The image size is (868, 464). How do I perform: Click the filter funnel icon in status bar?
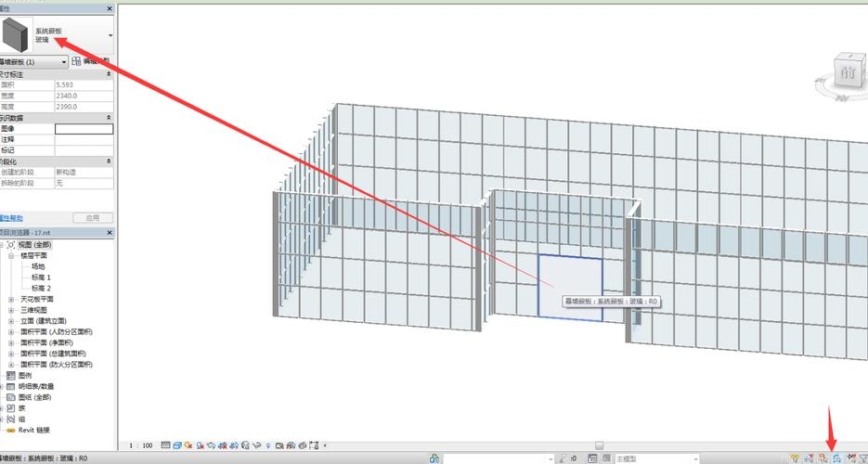click(x=863, y=458)
